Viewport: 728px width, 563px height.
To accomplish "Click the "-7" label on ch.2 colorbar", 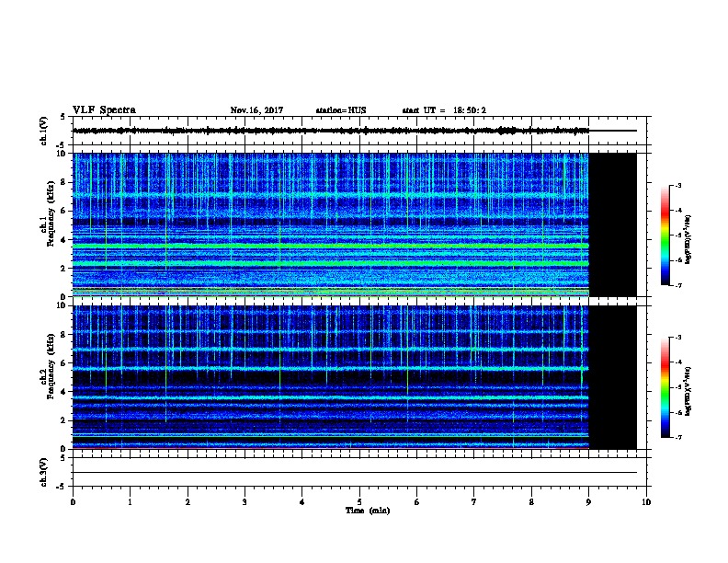I will pyautogui.click(x=677, y=437).
